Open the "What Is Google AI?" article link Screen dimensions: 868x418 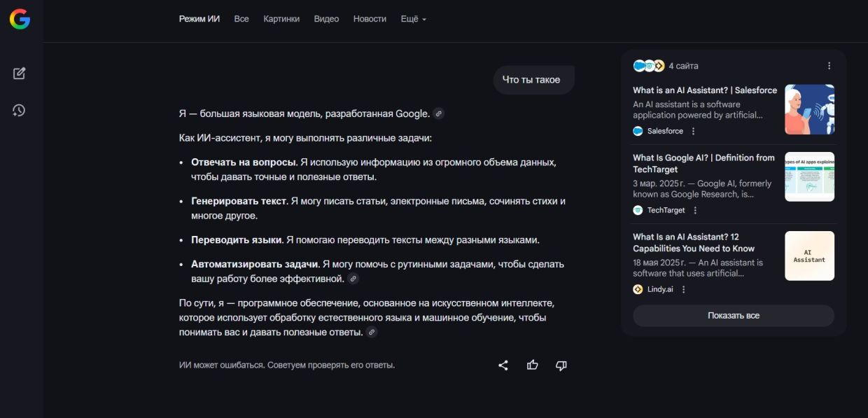(703, 163)
